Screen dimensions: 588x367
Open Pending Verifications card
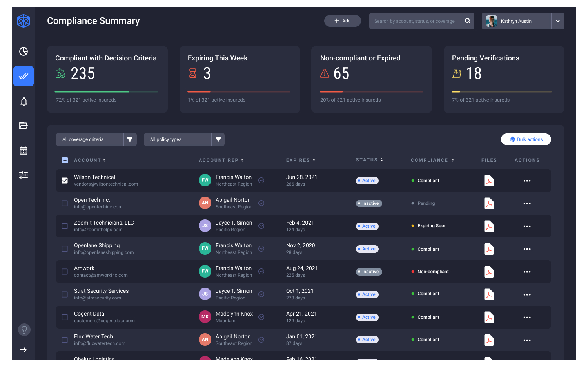coord(504,80)
